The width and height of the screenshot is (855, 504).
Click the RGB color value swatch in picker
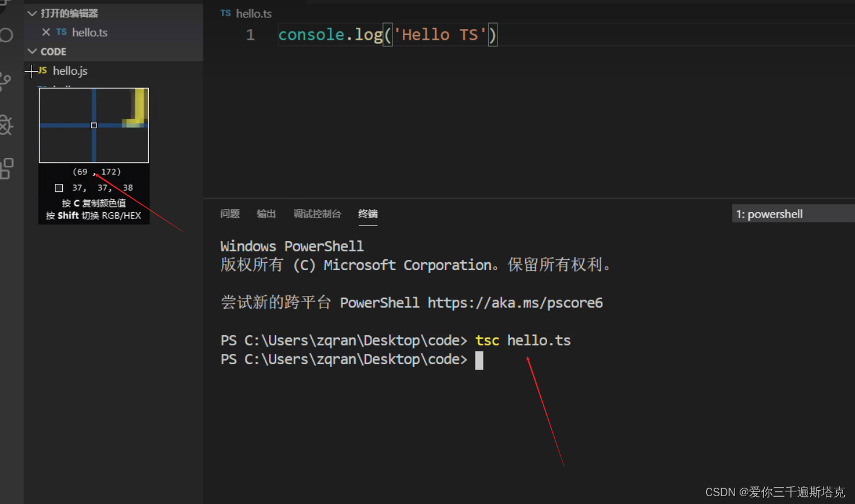(58, 187)
